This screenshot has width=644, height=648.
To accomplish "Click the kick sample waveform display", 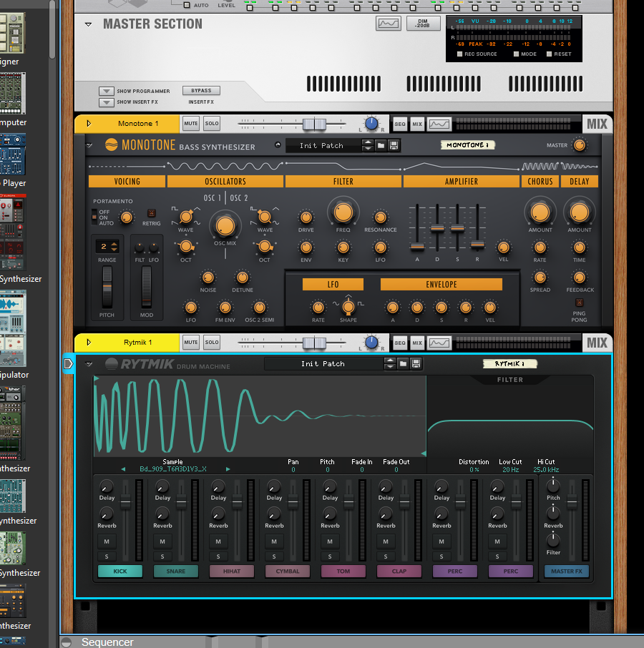I will [260, 416].
